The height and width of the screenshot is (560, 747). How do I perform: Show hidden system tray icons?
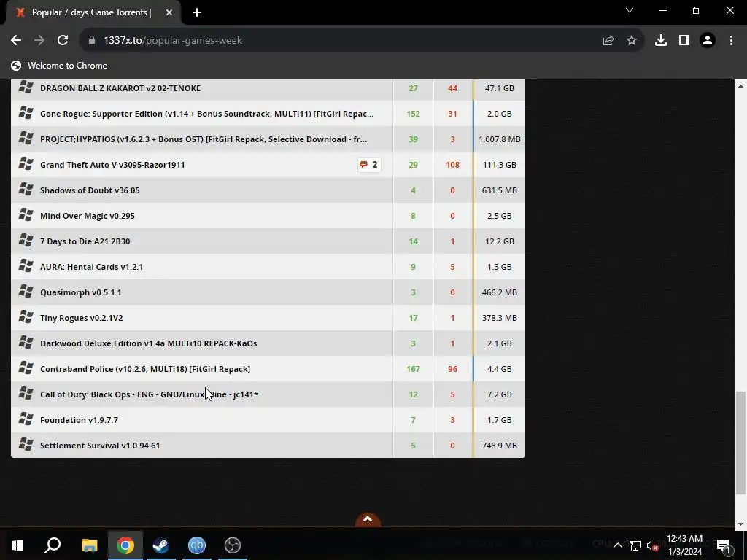(617, 545)
